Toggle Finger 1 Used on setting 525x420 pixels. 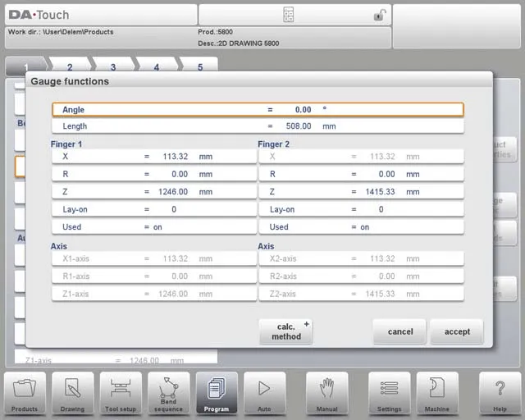coord(153,226)
